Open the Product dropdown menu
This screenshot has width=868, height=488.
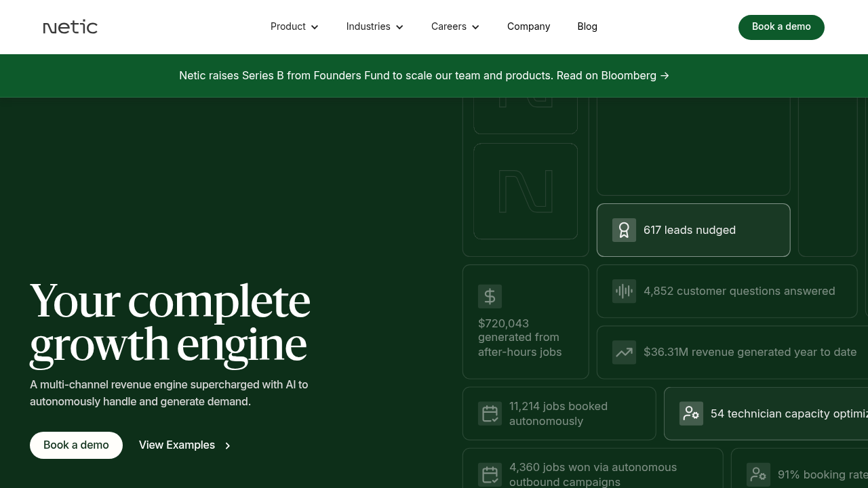point(294,26)
